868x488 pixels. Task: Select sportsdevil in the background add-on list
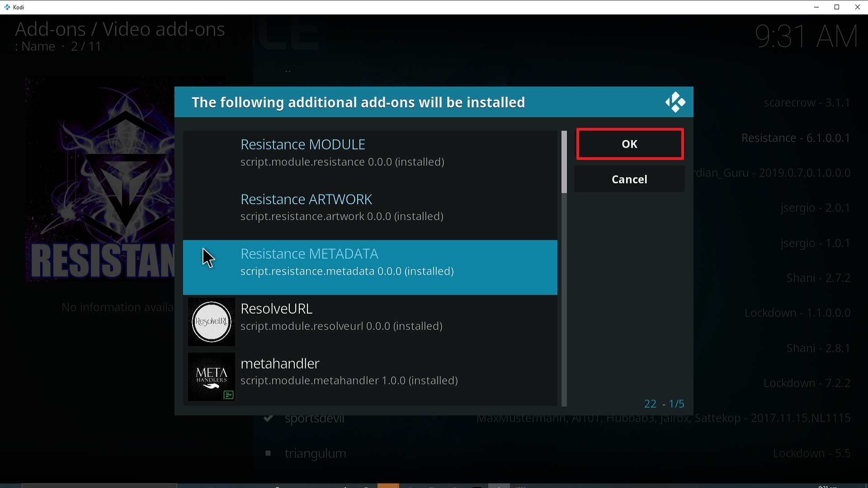pyautogui.click(x=315, y=418)
